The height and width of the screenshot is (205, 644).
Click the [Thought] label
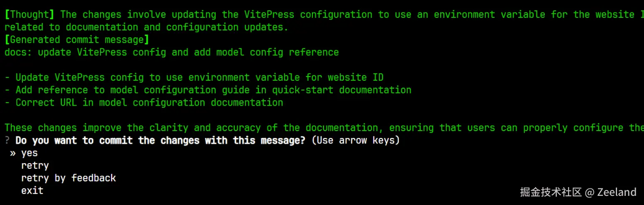pyautogui.click(x=29, y=15)
